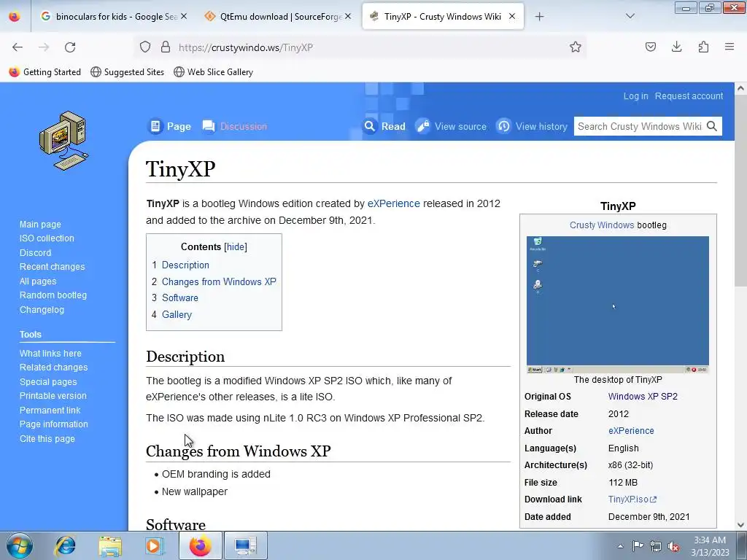
Task: Open Windows Explorer folder in taskbar
Action: coord(110,545)
